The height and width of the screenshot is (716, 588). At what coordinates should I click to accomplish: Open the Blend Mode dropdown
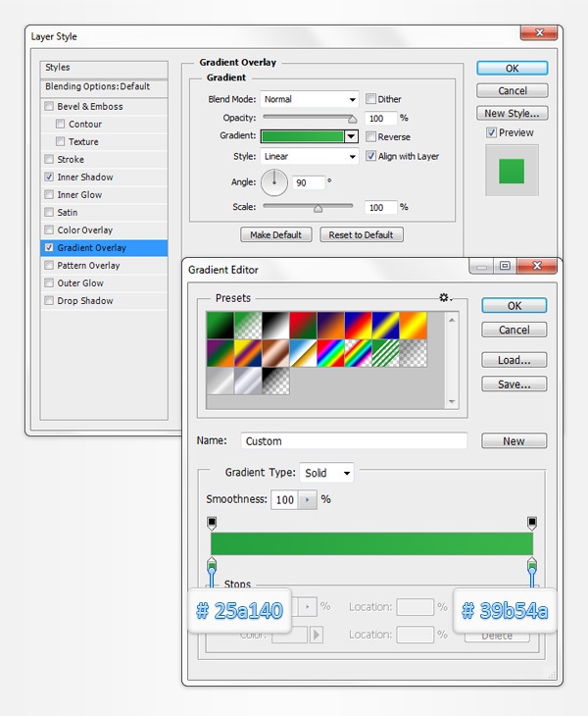(310, 99)
